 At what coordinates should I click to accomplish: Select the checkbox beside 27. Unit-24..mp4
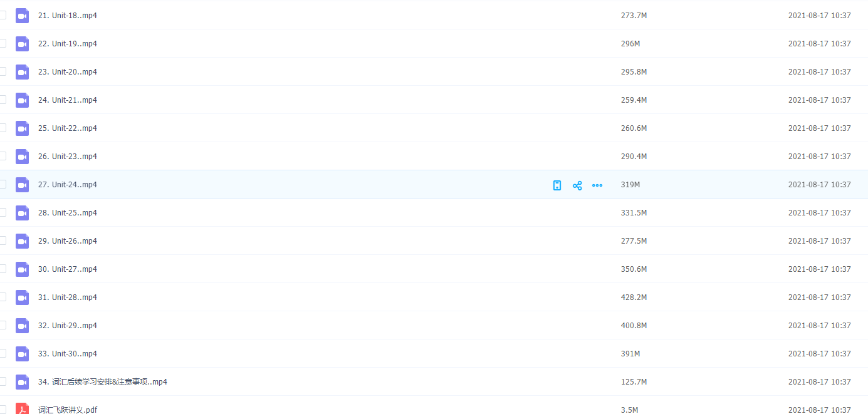(x=3, y=184)
